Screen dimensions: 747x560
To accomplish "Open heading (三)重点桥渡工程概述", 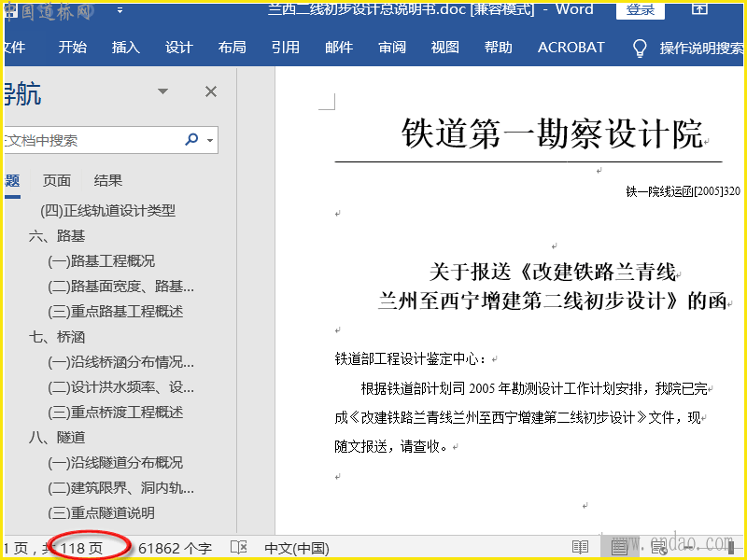I will [116, 413].
